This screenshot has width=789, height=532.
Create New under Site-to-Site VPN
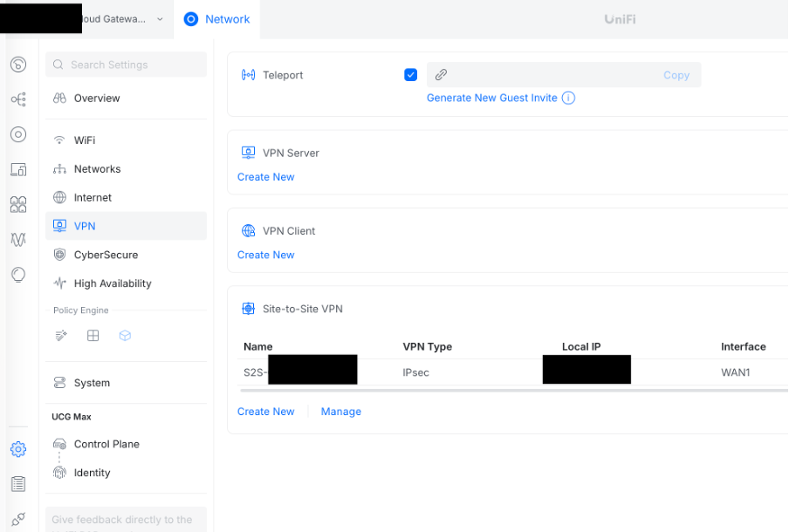265,412
